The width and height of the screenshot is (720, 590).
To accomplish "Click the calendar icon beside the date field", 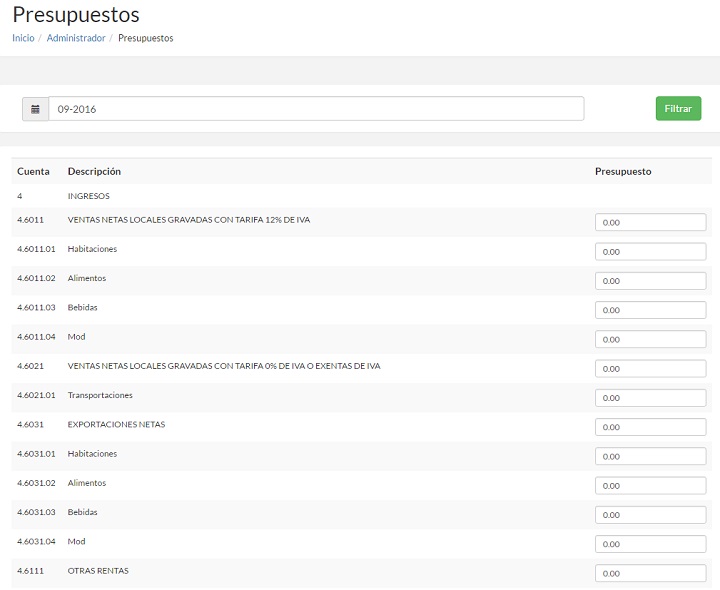I will coord(35,109).
